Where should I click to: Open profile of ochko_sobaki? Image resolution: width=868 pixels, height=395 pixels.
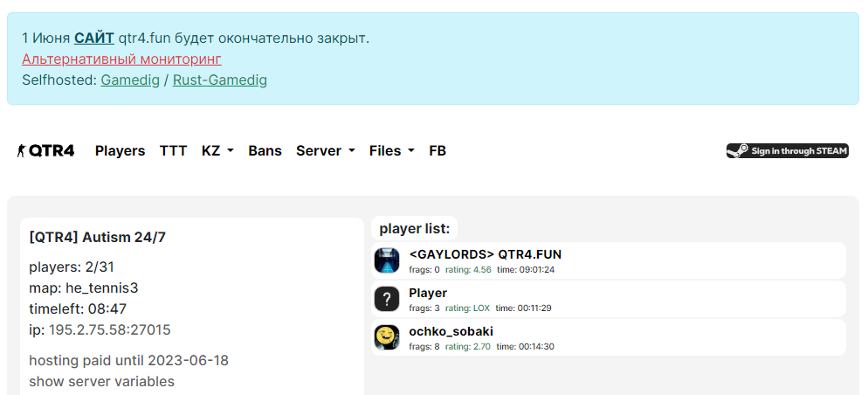point(451,331)
